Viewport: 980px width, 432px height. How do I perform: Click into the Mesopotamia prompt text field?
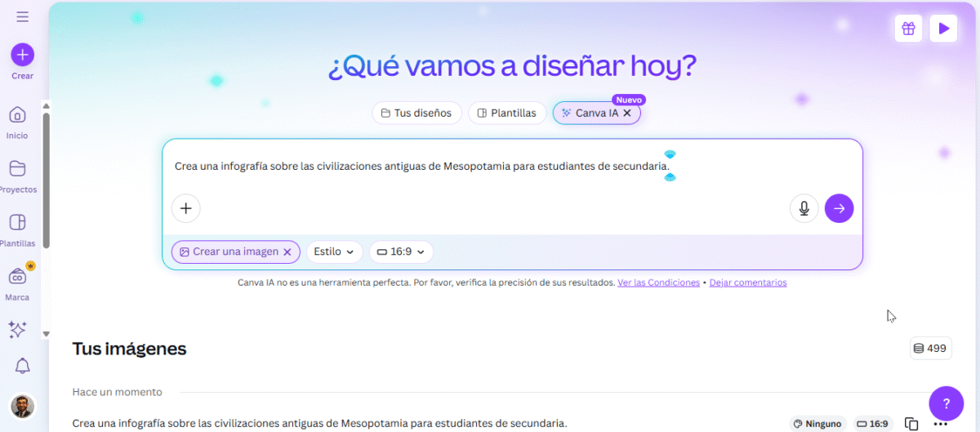pos(421,167)
